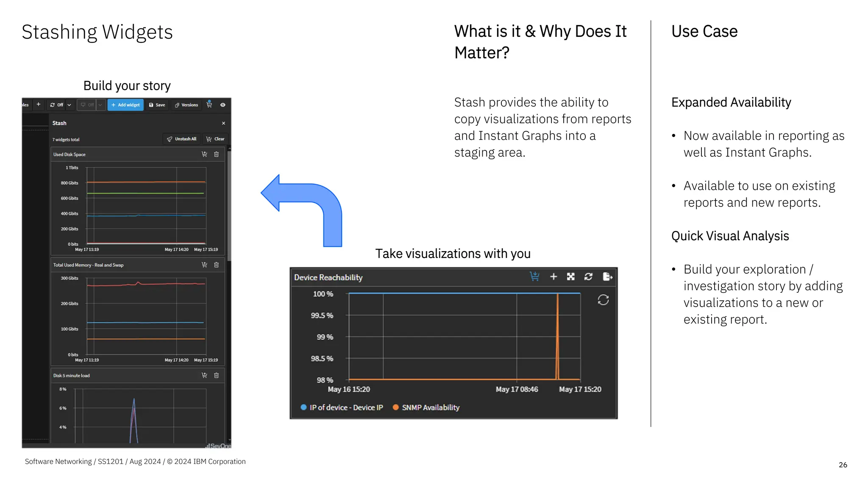Export the Device Reachability graph

607,277
